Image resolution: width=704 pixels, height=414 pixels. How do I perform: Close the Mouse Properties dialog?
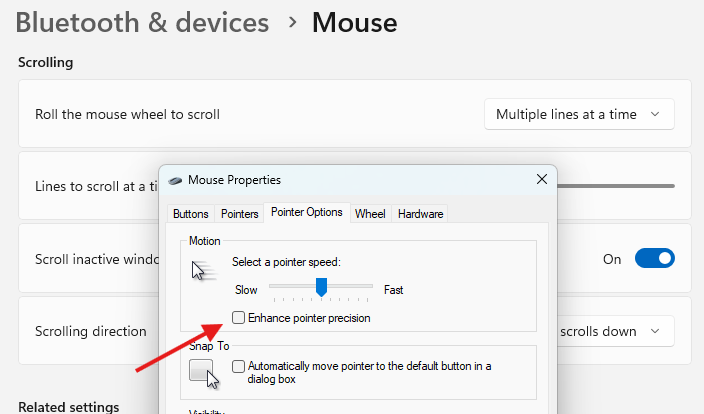[541, 180]
